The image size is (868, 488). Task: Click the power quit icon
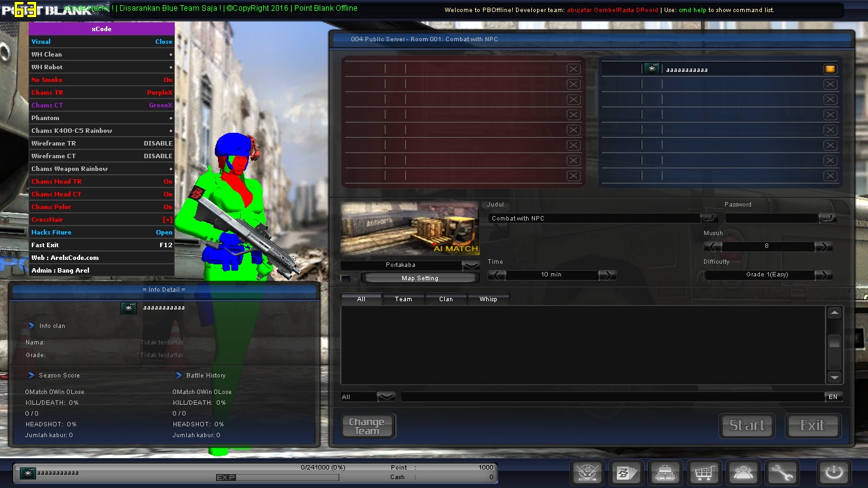tap(834, 473)
